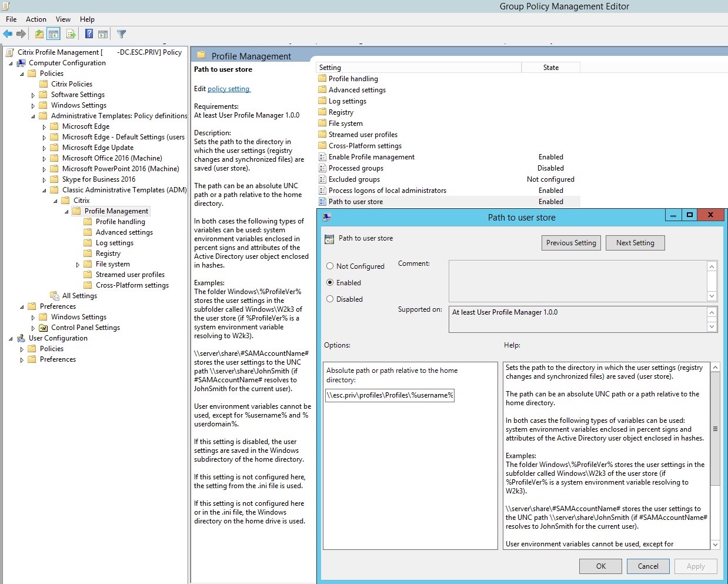Click the Cross-Platform settings folder icon in list
This screenshot has height=584, width=728.
pyautogui.click(x=322, y=146)
